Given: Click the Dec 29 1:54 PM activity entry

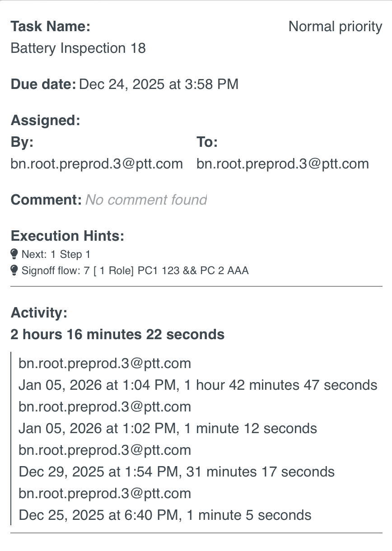Looking at the screenshot, I should pos(177,472).
